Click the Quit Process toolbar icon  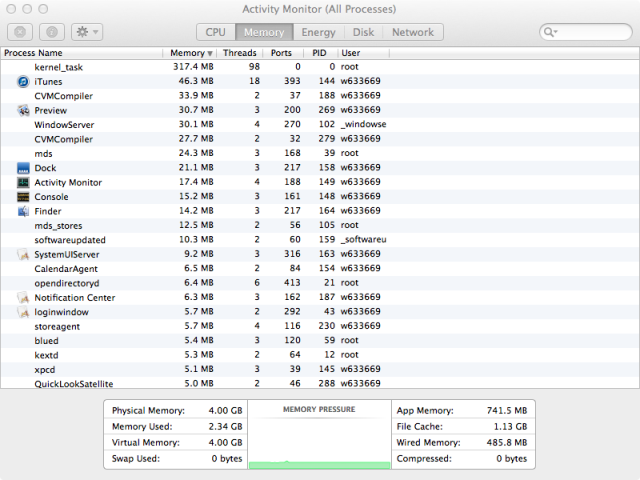click(x=20, y=32)
